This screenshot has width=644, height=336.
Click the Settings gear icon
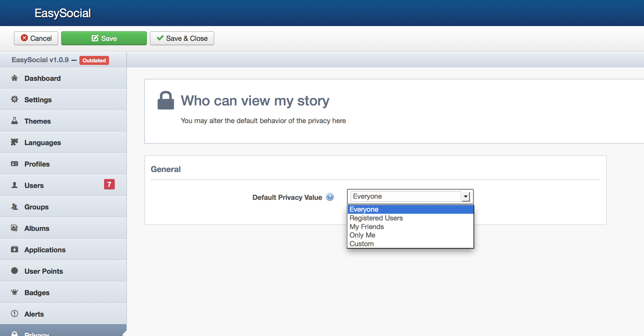tap(14, 99)
